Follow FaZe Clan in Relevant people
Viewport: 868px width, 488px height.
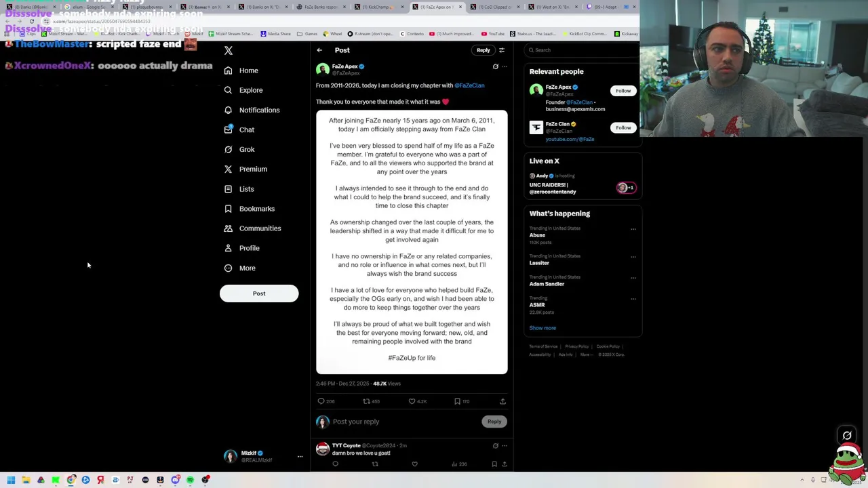pos(623,127)
